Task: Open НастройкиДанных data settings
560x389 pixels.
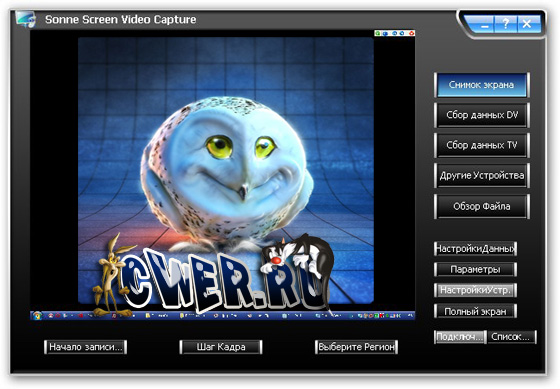Action: tap(475, 249)
